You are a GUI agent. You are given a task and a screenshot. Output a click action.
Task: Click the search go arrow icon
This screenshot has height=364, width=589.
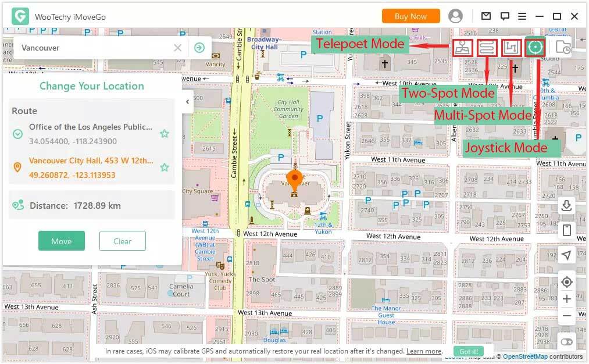click(199, 48)
